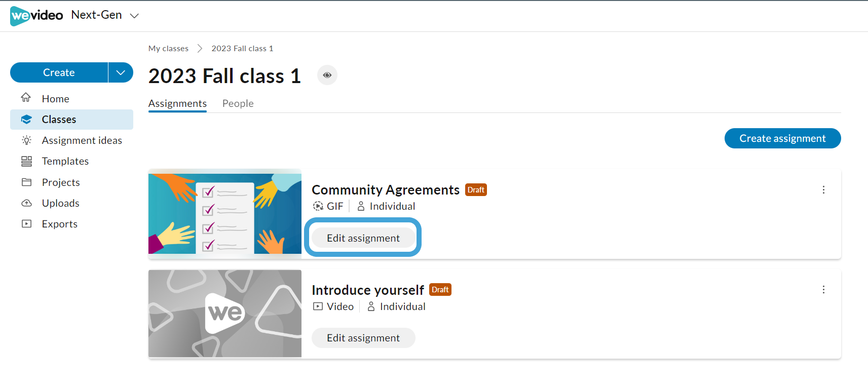The image size is (868, 386).
Task: Open the Introduce yourself assignment thumbnail
Action: pos(224,314)
